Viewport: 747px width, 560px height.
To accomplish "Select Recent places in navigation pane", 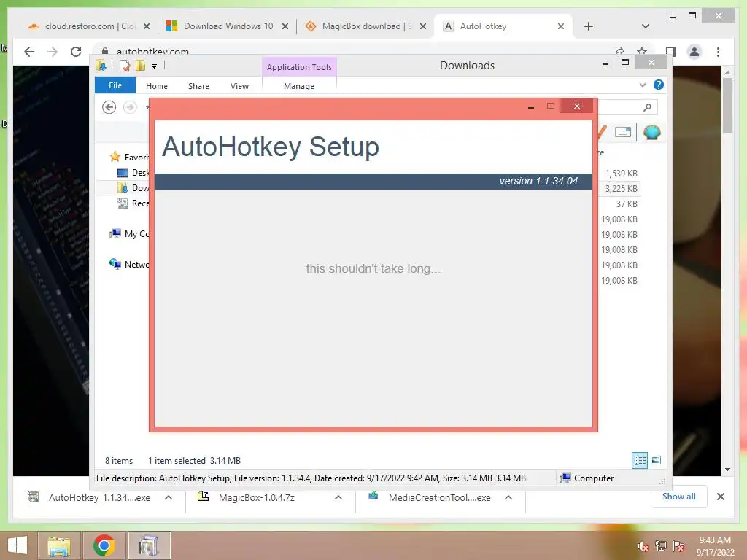I will point(133,203).
